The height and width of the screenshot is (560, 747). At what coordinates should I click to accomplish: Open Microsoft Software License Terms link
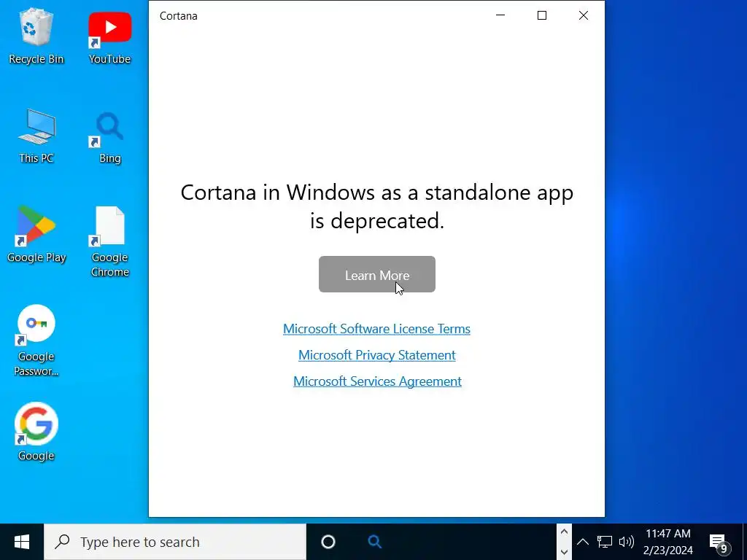pos(376,329)
